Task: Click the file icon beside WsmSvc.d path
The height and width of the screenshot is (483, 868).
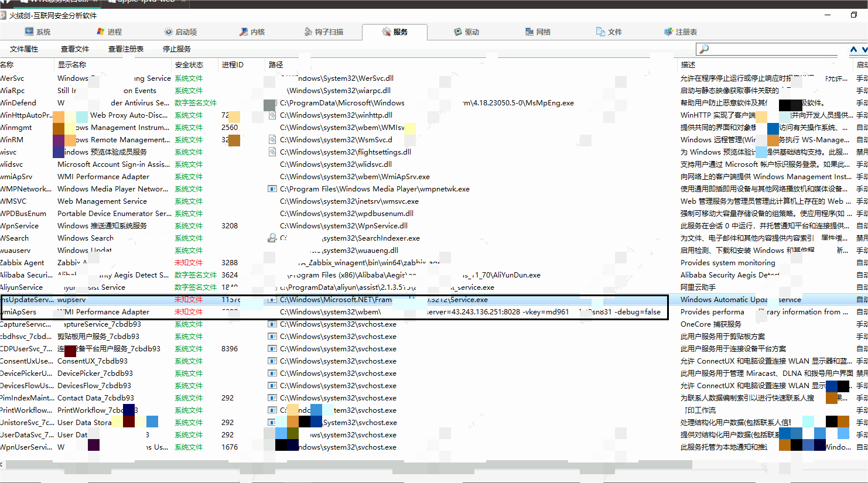Action: pos(272,140)
